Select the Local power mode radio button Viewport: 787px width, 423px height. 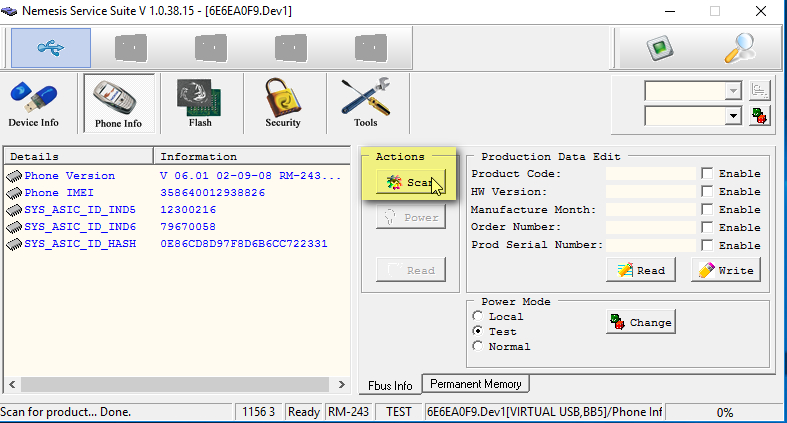(x=477, y=316)
